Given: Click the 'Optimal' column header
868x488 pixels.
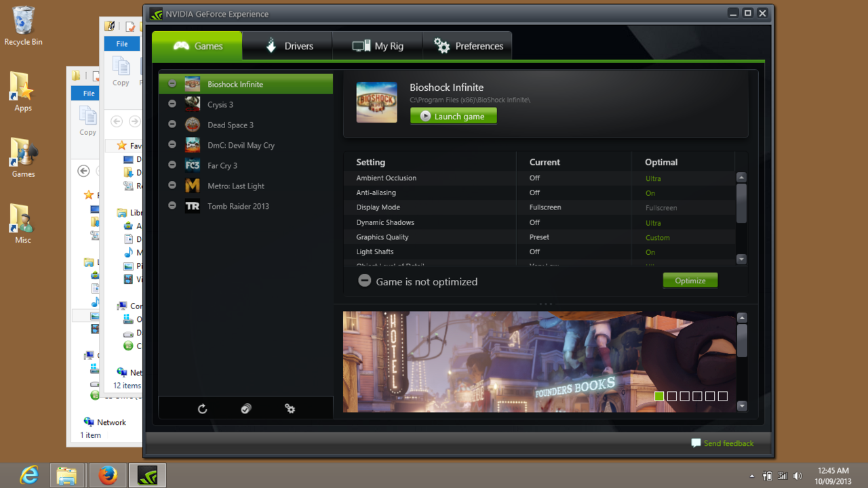Looking at the screenshot, I should [x=661, y=162].
